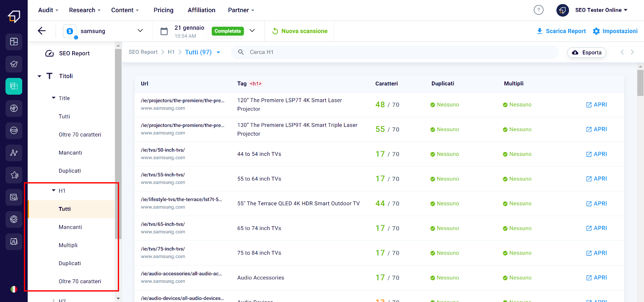Screen dimensions: 644x302
Task: Open the help question mark icon
Action: (538, 10)
